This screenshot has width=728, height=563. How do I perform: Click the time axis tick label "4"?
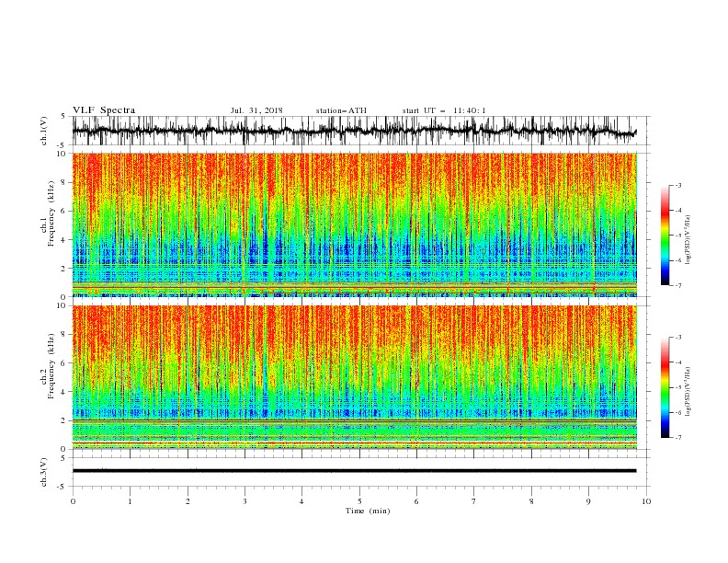(301, 501)
